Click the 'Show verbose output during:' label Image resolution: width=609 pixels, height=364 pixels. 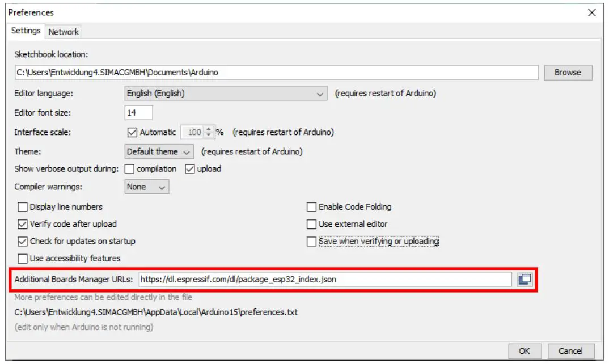click(66, 169)
